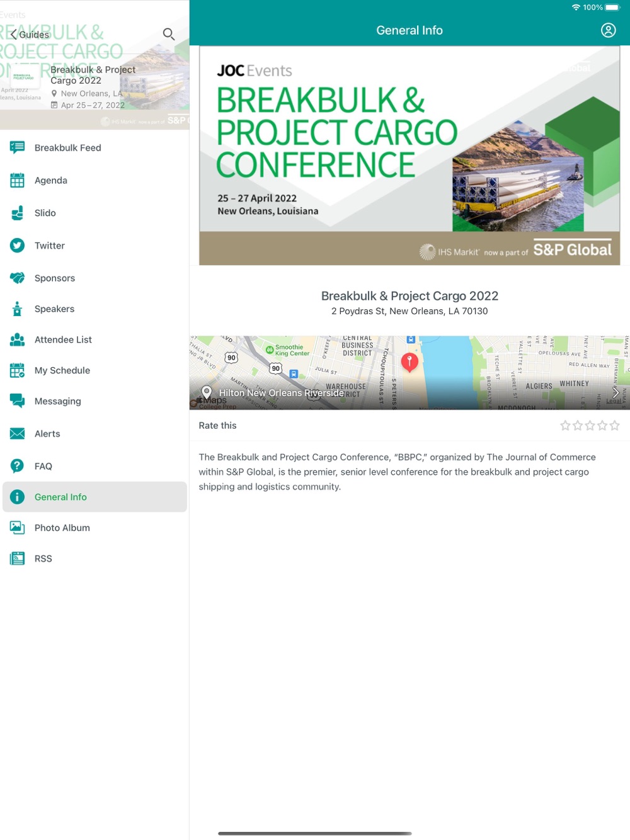Viewport: 630px width, 840px height.
Task: Open the Speakers podium icon
Action: (17, 309)
